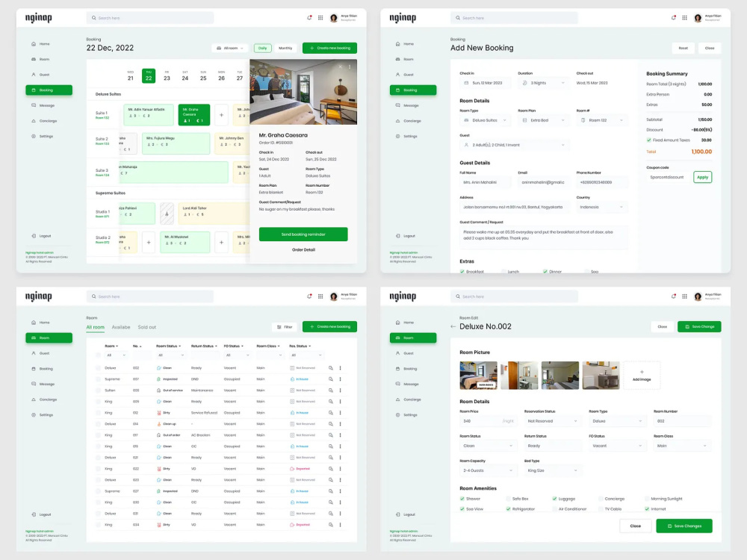Select checkbox for Deluxe 002 row
The width and height of the screenshot is (747, 560).
[98, 368]
